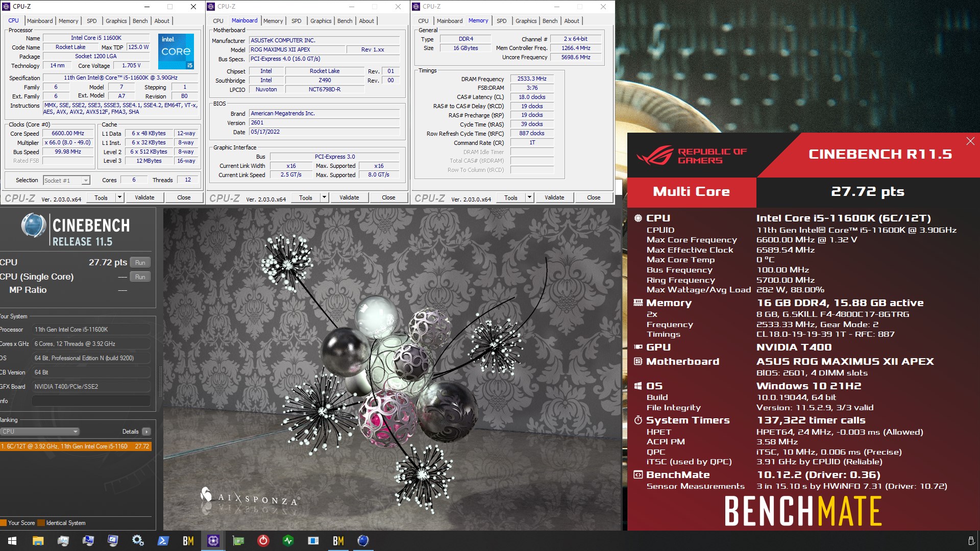
Task: Click Validate in the Memory CPU-Z window
Action: [x=554, y=197]
